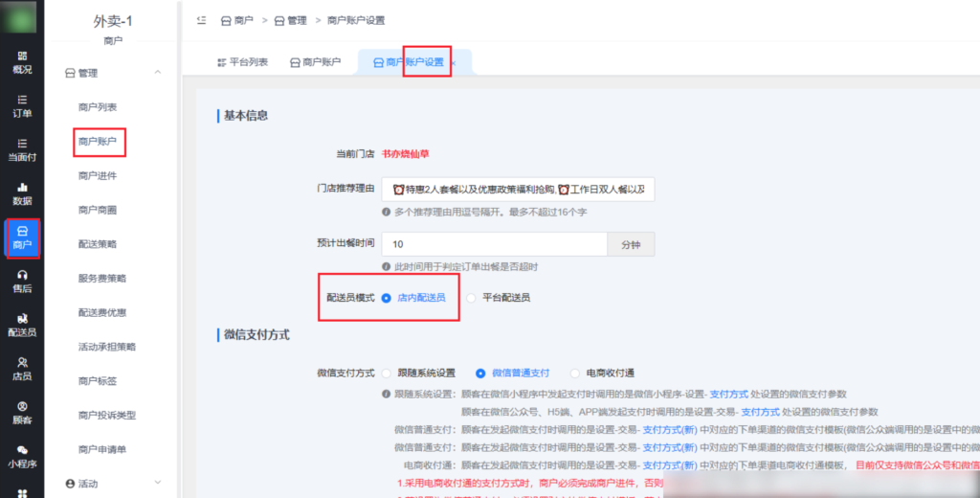Expand the 活动 menu group

pos(157,484)
